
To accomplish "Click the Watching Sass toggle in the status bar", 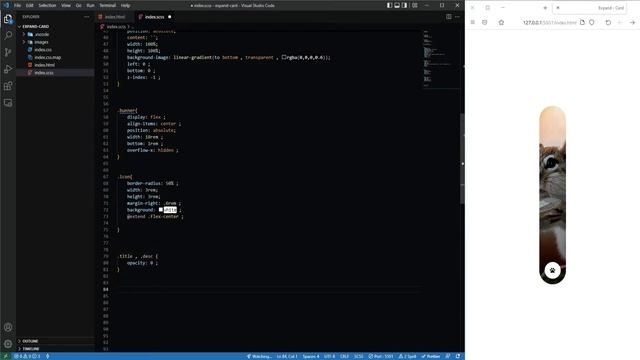I will point(259,356).
